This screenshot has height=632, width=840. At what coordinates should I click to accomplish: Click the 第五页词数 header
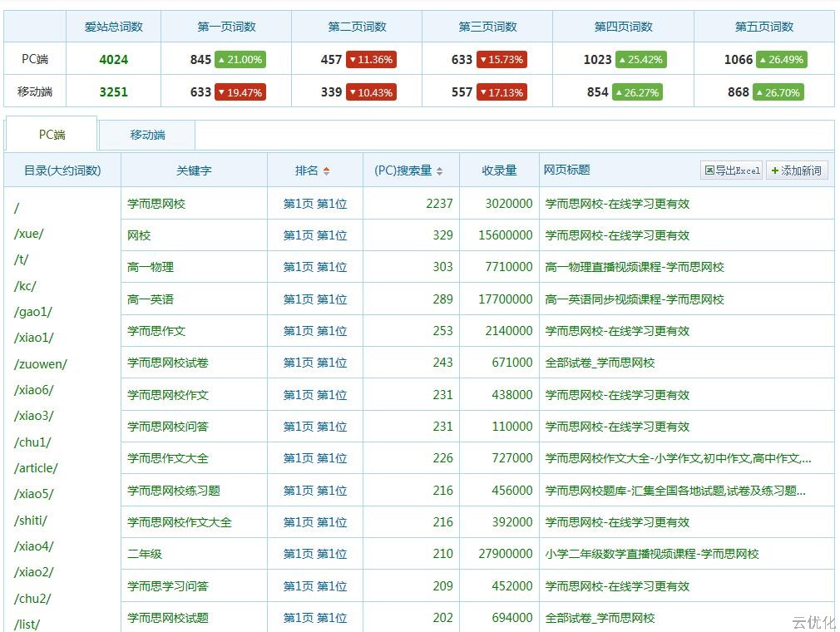pyautogui.click(x=764, y=27)
